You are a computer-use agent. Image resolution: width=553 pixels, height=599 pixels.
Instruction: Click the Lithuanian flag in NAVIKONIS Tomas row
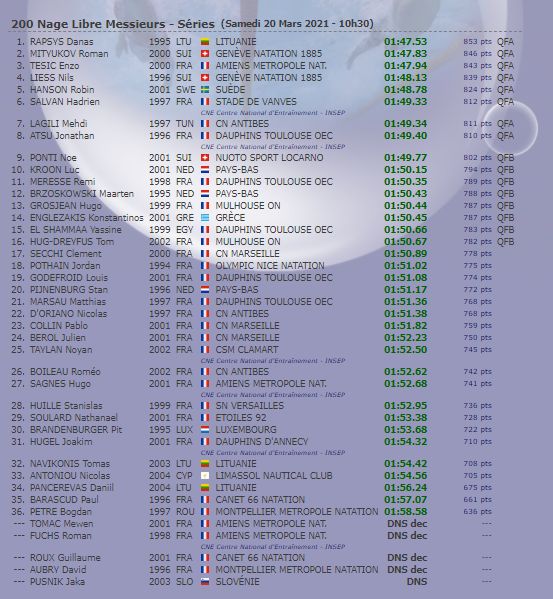205,464
